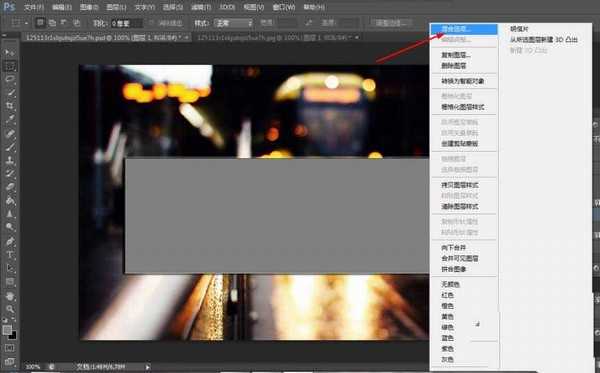Choose 转换为智能对象 in the context menu
This screenshot has height=373, width=600.
[464, 81]
